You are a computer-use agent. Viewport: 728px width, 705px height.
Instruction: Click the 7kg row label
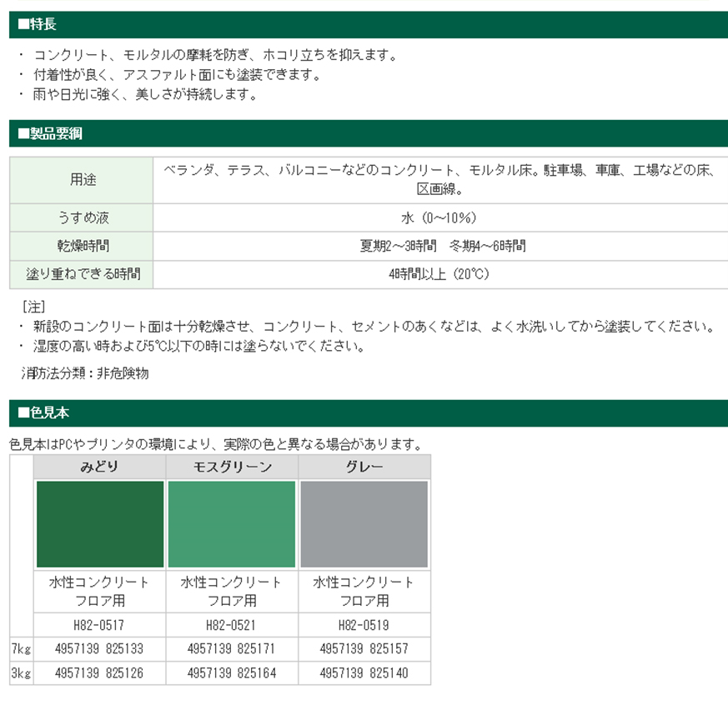[18, 648]
